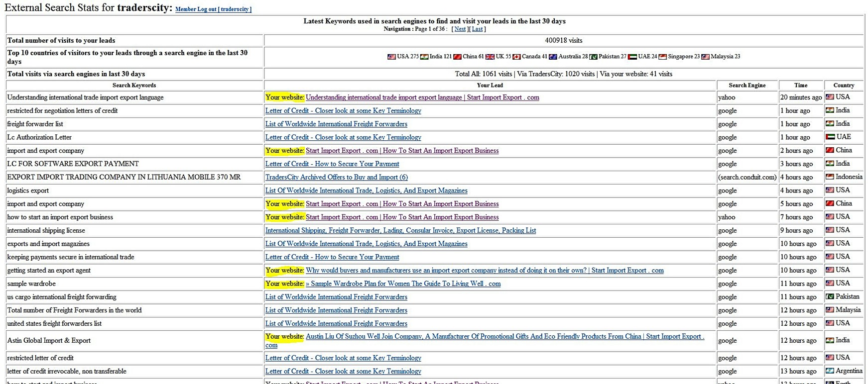Click the India flag beside 'India 121'
This screenshot has width=868, height=384.
[424, 57]
